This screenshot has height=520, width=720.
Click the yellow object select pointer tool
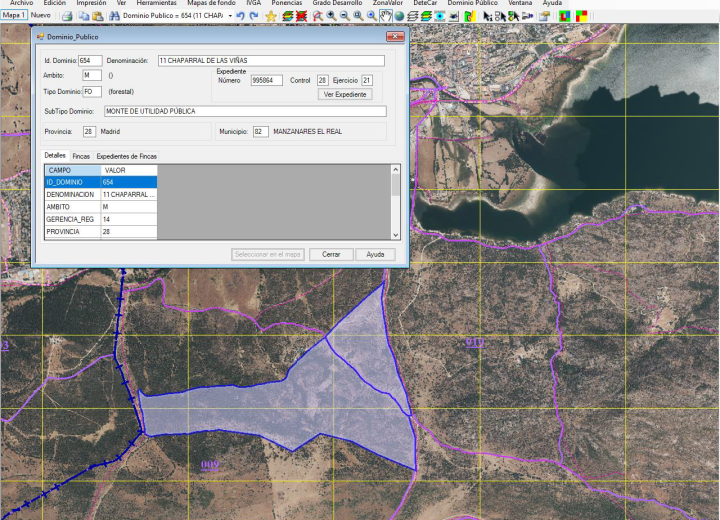tap(514, 17)
